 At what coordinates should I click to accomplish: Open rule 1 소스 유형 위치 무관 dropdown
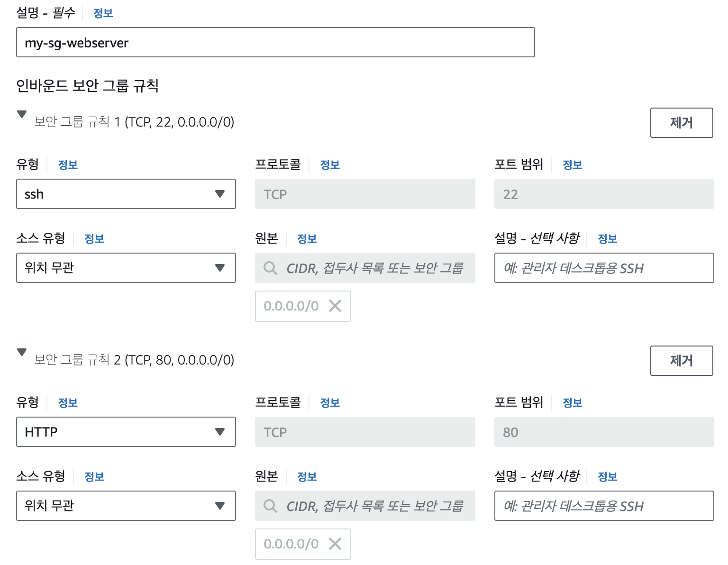click(x=126, y=268)
